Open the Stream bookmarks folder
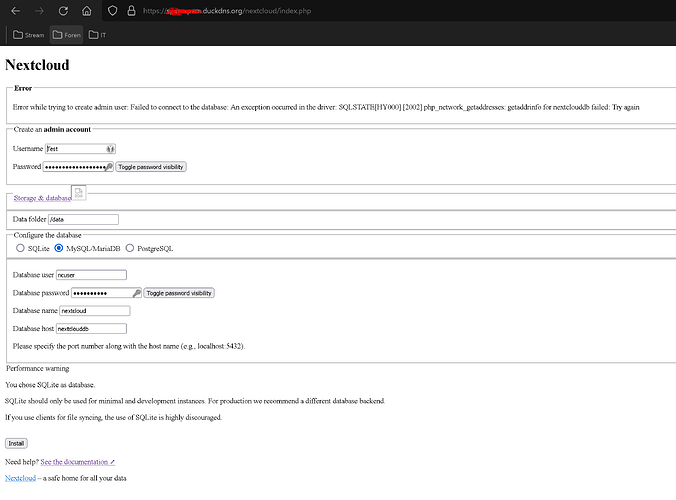 pos(28,35)
